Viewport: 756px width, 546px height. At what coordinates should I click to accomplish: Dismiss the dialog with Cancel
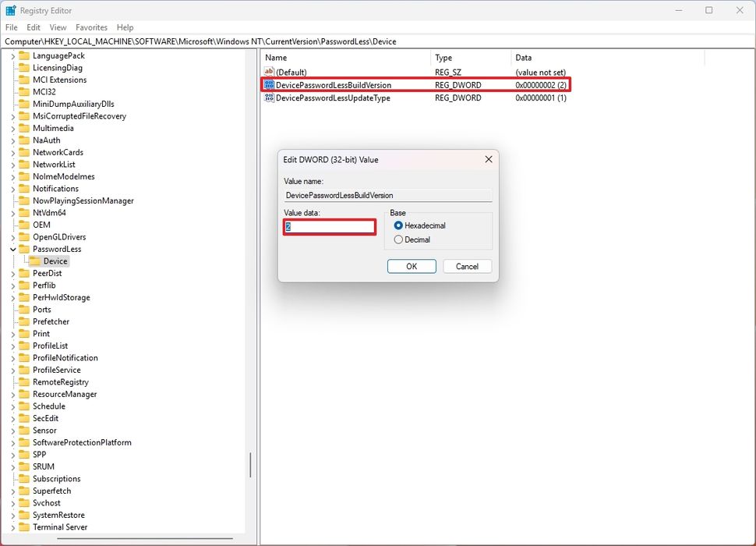point(467,266)
